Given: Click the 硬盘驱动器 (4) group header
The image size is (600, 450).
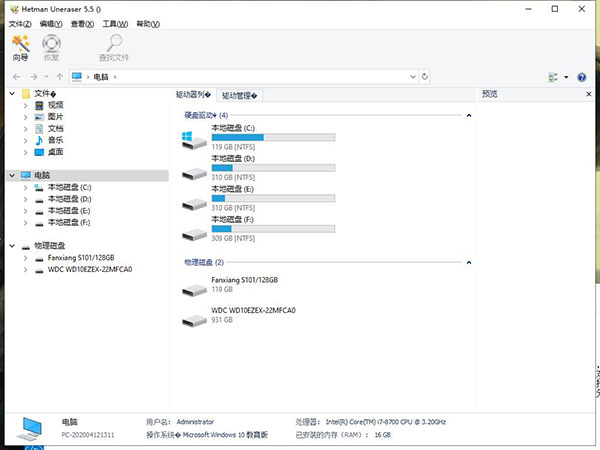Looking at the screenshot, I should click(x=206, y=115).
